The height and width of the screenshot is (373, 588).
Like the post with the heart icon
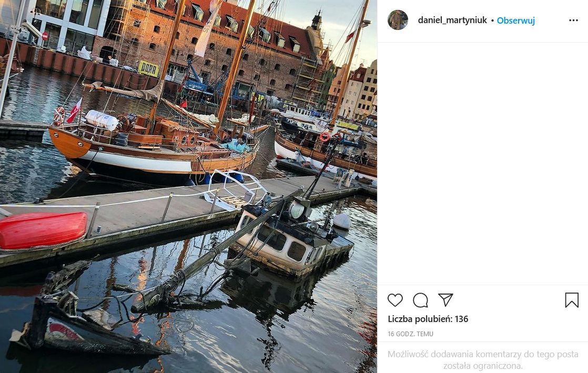395,300
